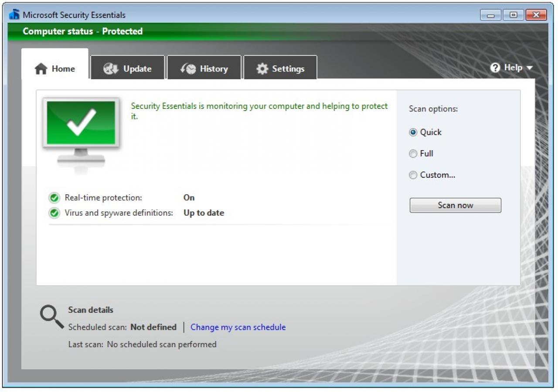This screenshot has height=392, width=558.
Task: Click the Scan now button
Action: [455, 206]
